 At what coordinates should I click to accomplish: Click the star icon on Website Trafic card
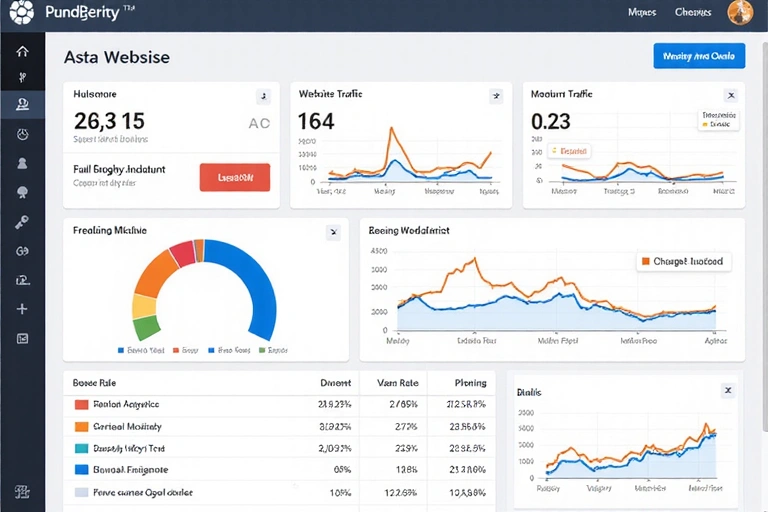(x=496, y=96)
